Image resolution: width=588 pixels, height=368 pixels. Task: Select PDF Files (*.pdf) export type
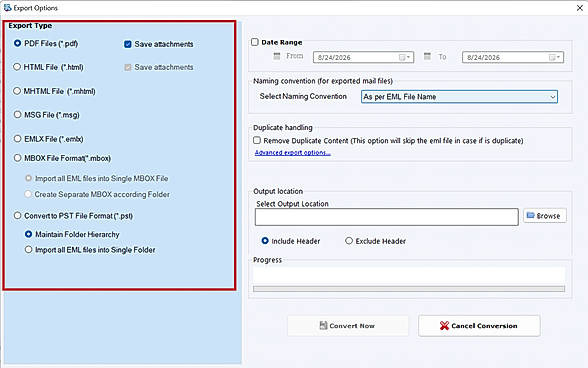(17, 44)
